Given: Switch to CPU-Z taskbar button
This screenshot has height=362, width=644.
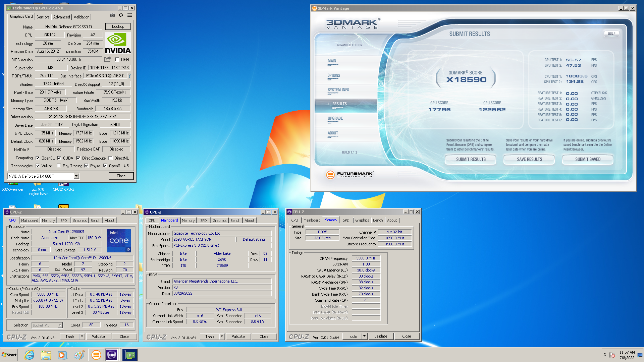Looking at the screenshot, I should point(112,355).
